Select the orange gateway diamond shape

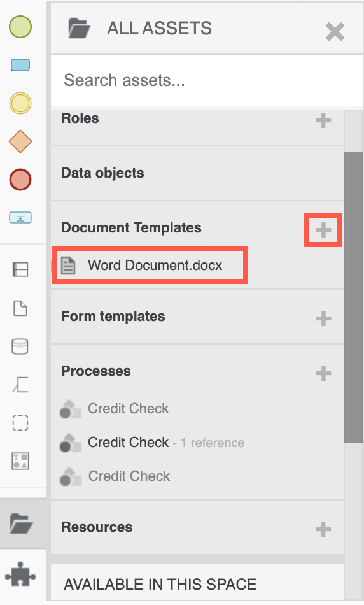pos(20,141)
